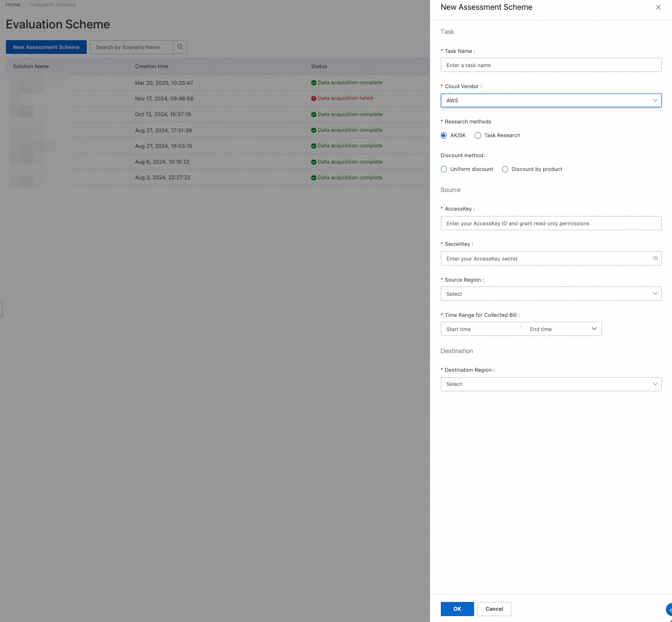672x622 pixels.
Task: Select the Task Research radio option
Action: click(478, 136)
